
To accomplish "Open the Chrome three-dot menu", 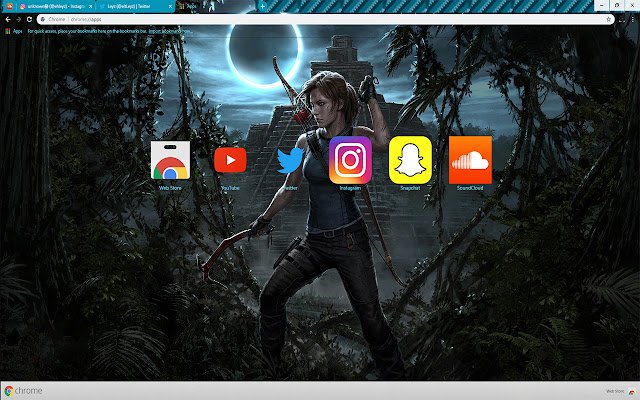I will (634, 19).
